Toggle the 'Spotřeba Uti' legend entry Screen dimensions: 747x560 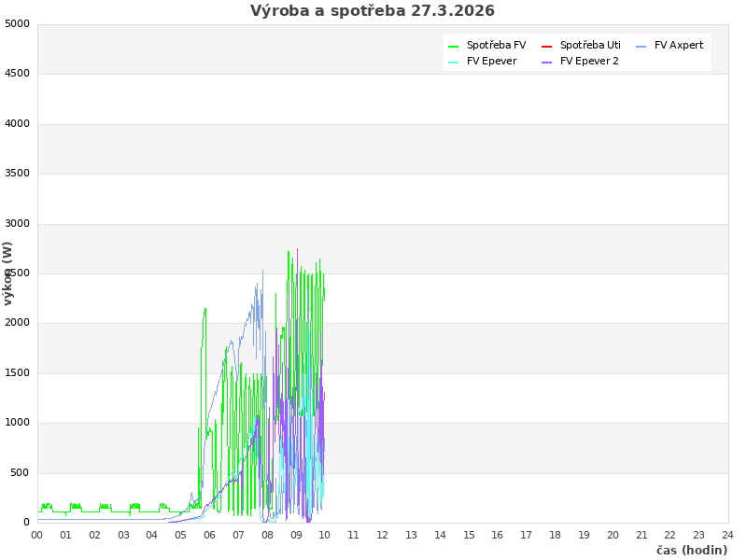590,45
